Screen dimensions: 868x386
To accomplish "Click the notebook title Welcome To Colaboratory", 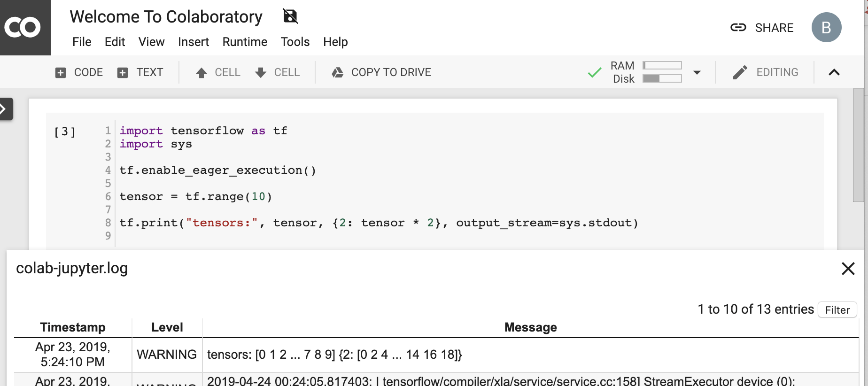I will coord(166,17).
